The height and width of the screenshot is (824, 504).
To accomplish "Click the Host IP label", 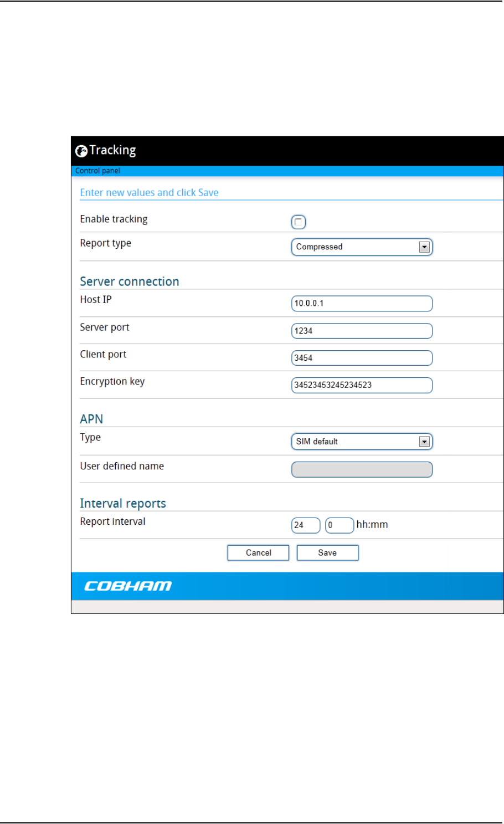I will pyautogui.click(x=96, y=299).
